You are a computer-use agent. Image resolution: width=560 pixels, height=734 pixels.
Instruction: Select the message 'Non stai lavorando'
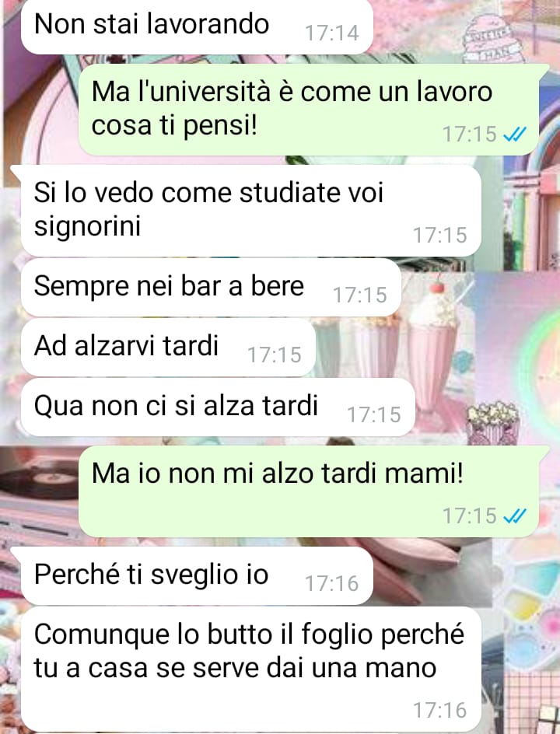[197, 26]
